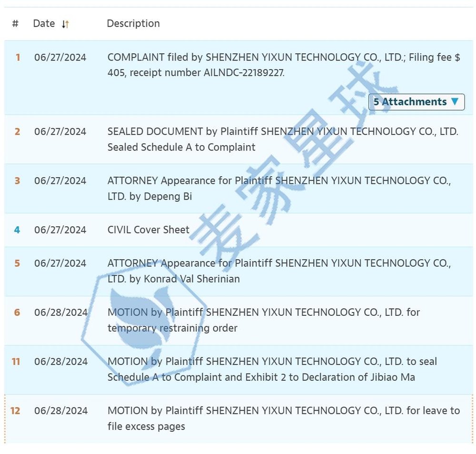Select the motion to seal Schedule A description
476x454 pixels.
click(x=272, y=369)
